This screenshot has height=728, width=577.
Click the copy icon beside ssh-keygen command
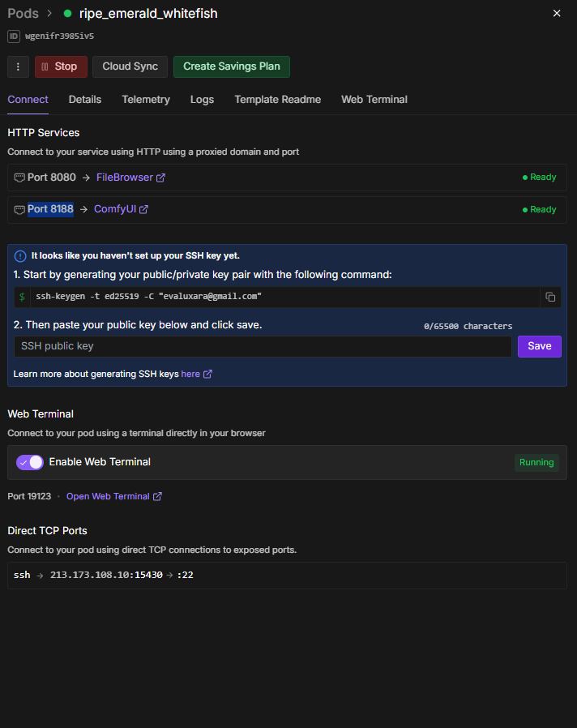[x=550, y=297]
